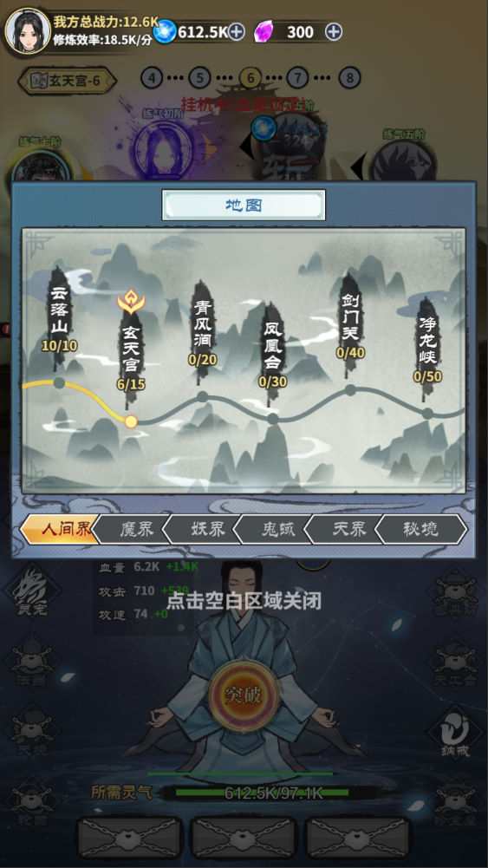Add more blue spirit orbs with plus
Viewport: 488px width, 868px height.
click(x=237, y=31)
